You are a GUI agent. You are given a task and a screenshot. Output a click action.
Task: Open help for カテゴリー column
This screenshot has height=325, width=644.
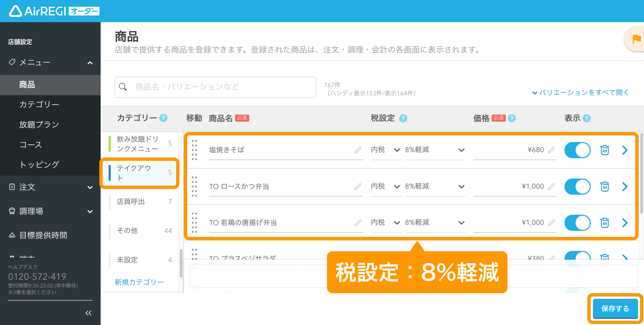[163, 118]
